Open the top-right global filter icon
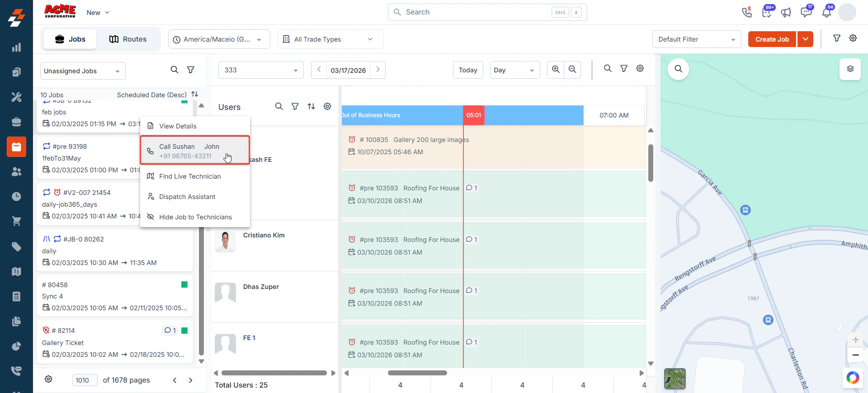Image resolution: width=868 pixels, height=393 pixels. 837,38
